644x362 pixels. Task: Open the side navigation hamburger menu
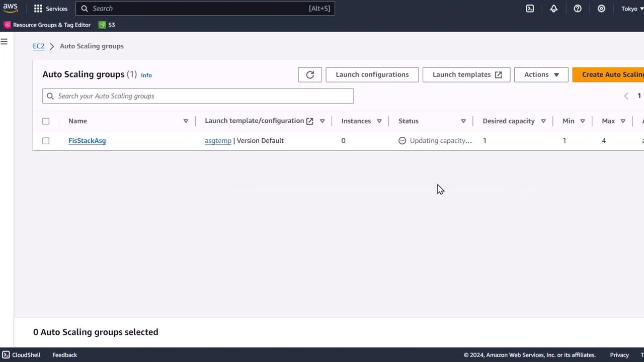(x=4, y=41)
